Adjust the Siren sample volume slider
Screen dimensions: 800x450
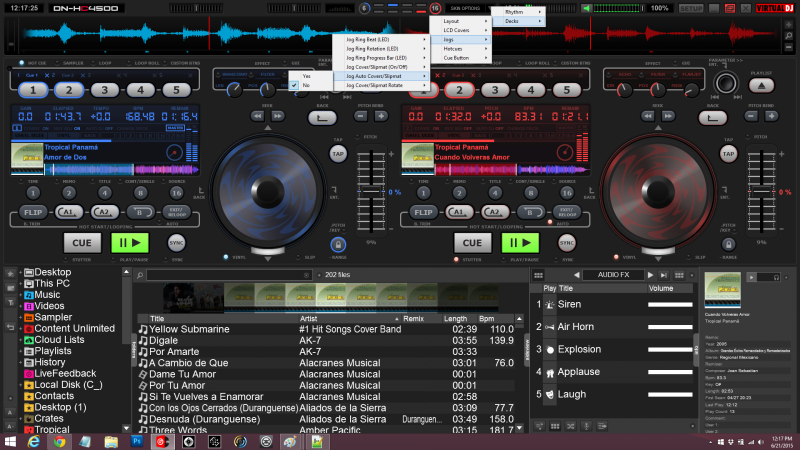click(x=670, y=305)
